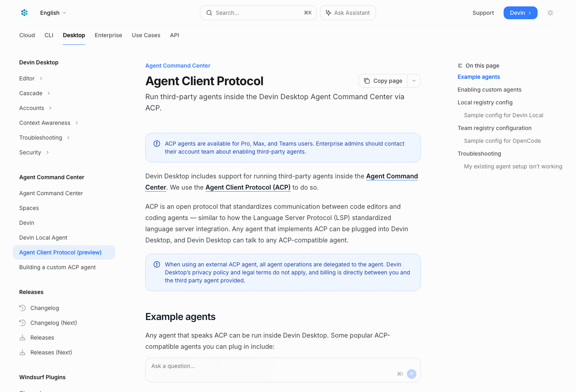Click the blue Devin button
Viewport: 576px width, 392px height.
tap(520, 13)
